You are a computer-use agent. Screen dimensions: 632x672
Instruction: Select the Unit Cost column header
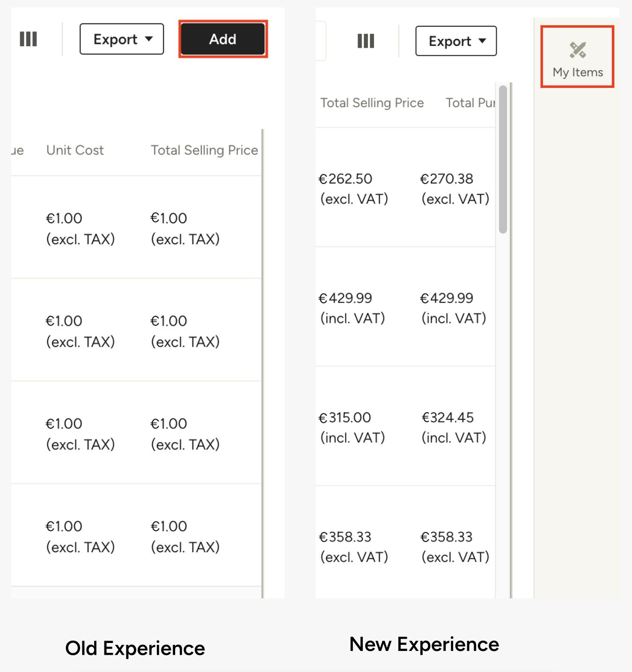75,150
